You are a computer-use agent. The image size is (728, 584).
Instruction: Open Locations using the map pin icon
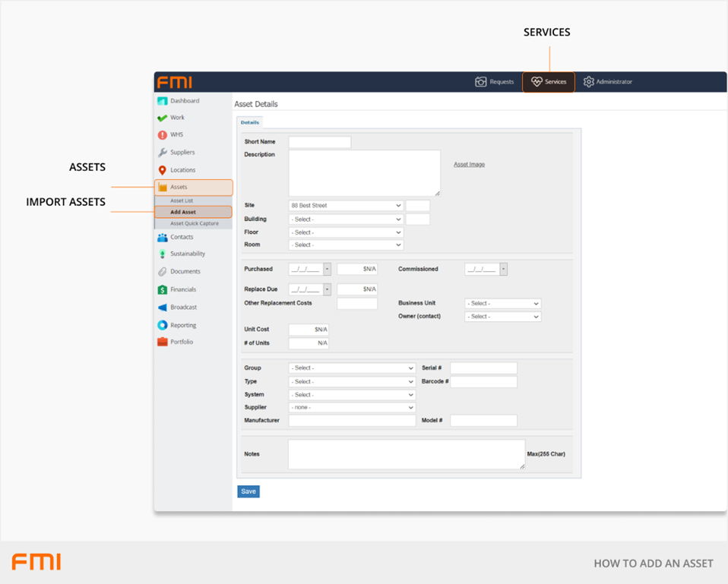click(162, 170)
